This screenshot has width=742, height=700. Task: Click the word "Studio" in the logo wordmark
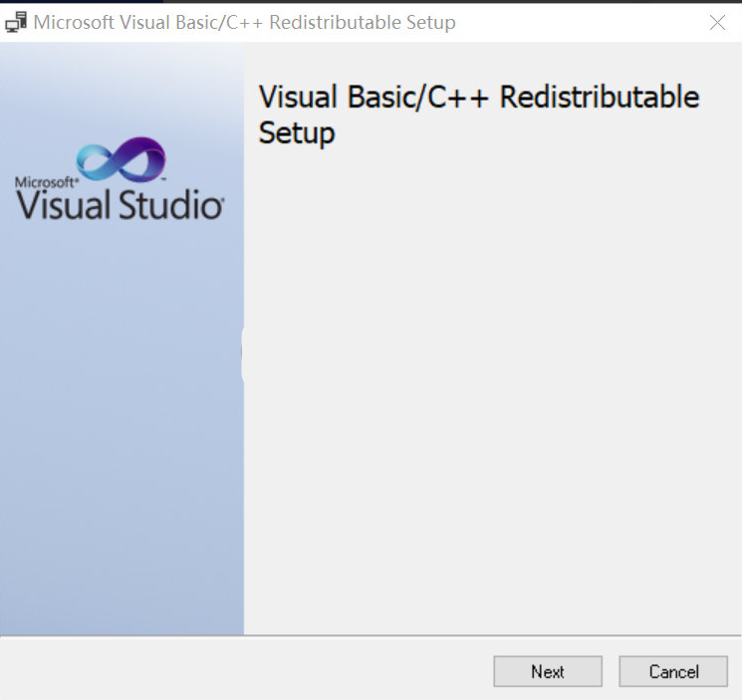(x=171, y=205)
